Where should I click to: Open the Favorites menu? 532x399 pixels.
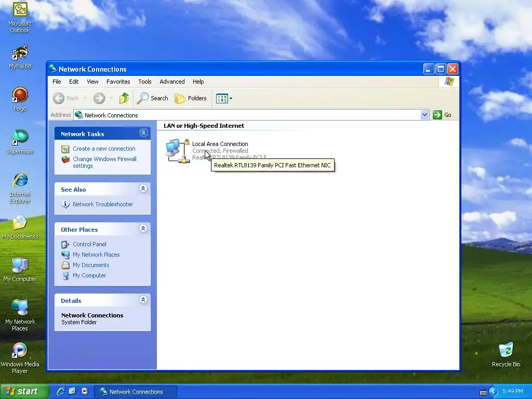pos(118,82)
